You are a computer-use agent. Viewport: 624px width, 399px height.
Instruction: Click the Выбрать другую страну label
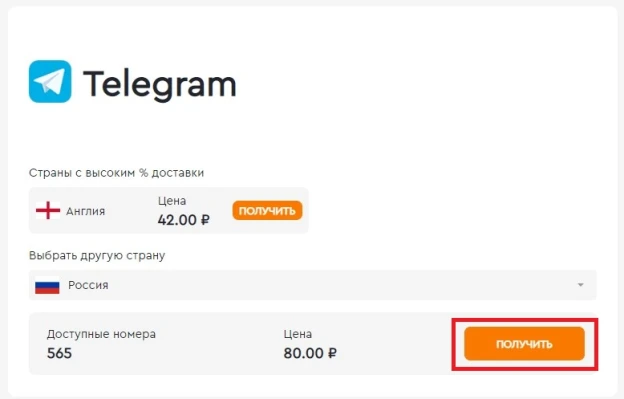tap(97, 255)
